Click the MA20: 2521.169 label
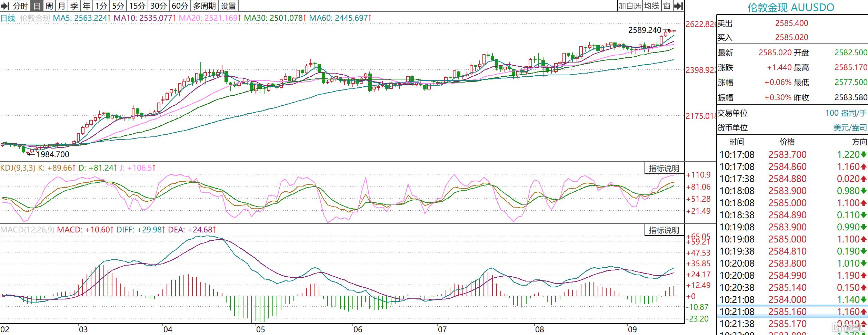Viewport: 868px width, 335px height. (210, 18)
